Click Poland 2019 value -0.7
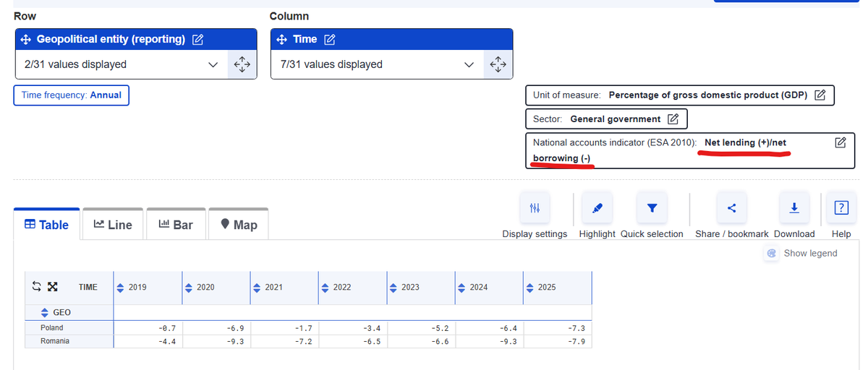The width and height of the screenshot is (868, 370). point(148,328)
